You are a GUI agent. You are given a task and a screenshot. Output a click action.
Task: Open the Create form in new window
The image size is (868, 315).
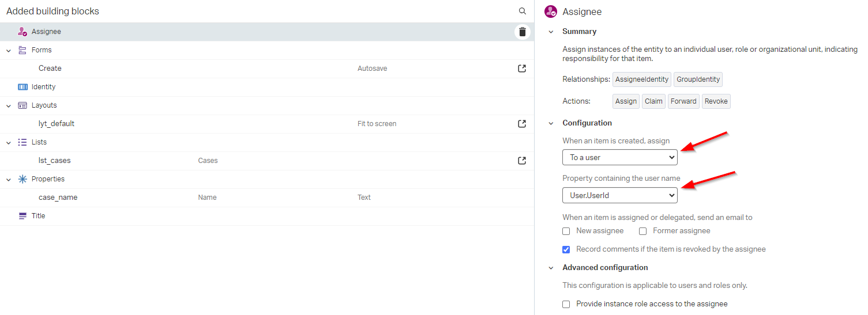click(522, 69)
